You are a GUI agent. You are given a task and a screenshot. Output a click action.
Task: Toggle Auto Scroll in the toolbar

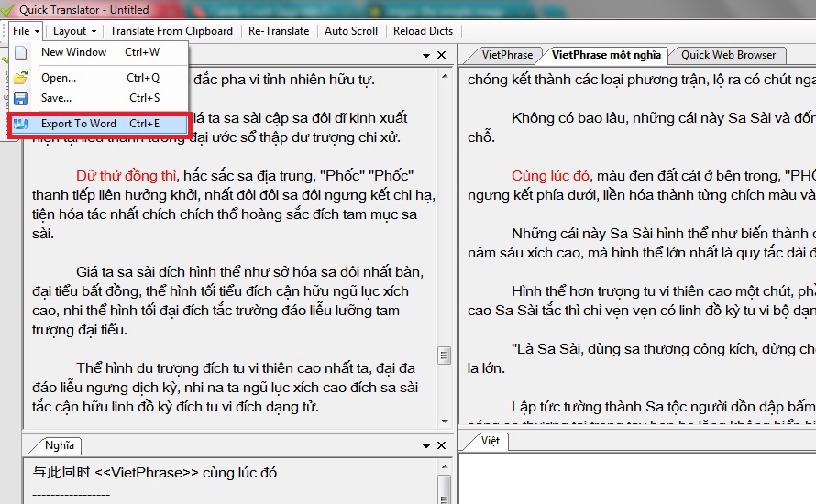pos(351,31)
